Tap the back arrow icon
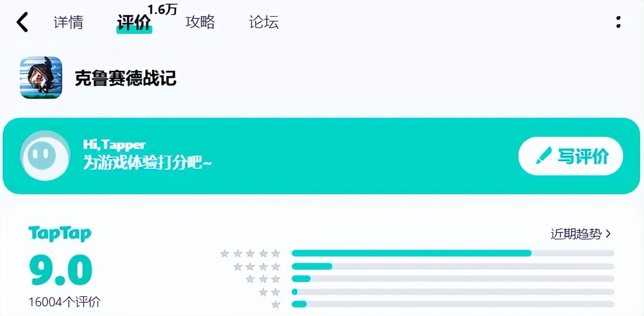The width and height of the screenshot is (644, 316). [x=22, y=22]
